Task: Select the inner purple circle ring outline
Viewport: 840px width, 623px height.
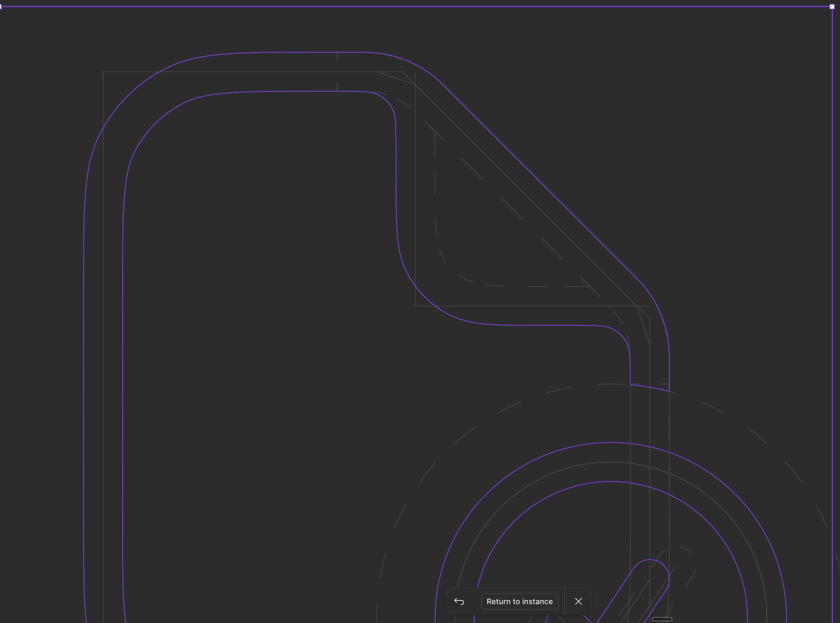Action: pyautogui.click(x=610, y=482)
